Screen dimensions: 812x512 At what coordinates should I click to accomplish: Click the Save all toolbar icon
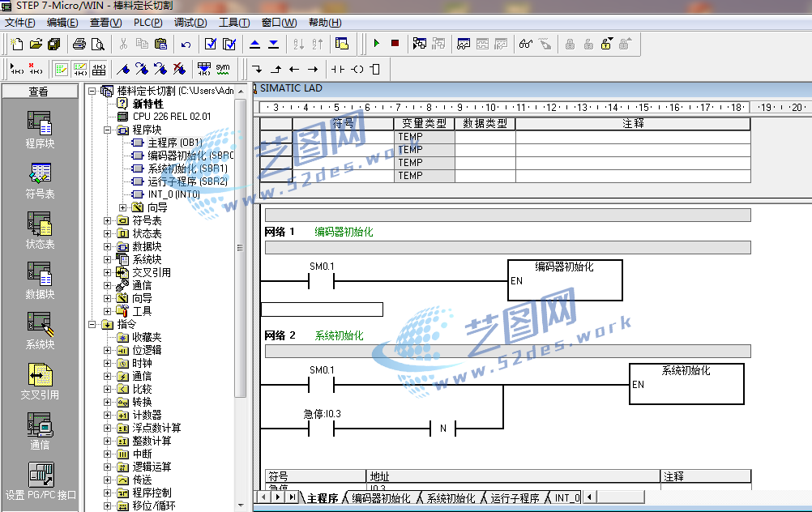click(53, 44)
